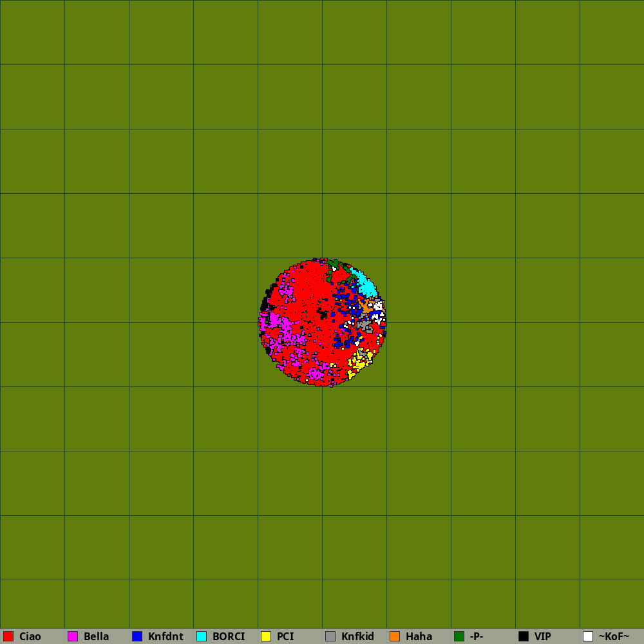Select the ~KoF~ legend label
Image resolution: width=644 pixels, height=644 pixels.
pos(614,636)
